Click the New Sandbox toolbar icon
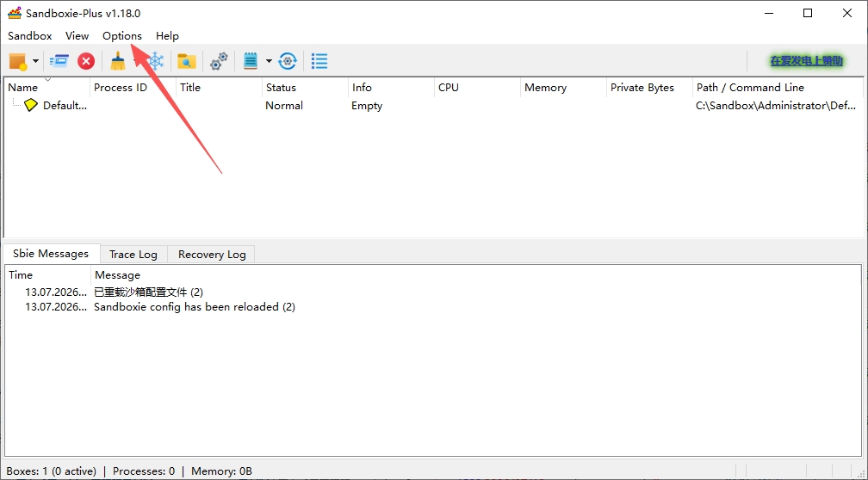Image resolution: width=868 pixels, height=480 pixels. pos(18,61)
